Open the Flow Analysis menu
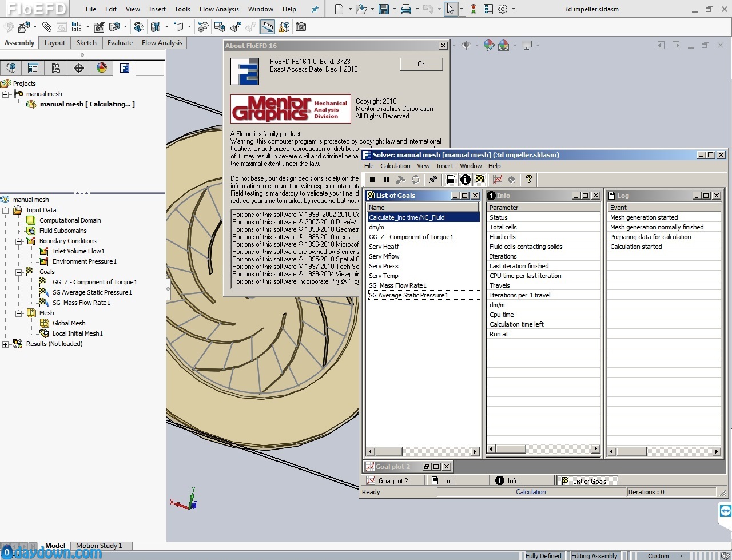This screenshot has width=732, height=560. 219,9
